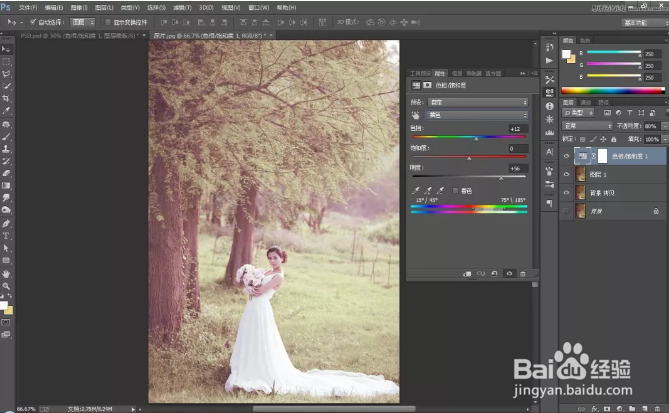Click the on-image adjustment hand tool
The width and height of the screenshot is (669, 413).
tap(416, 115)
